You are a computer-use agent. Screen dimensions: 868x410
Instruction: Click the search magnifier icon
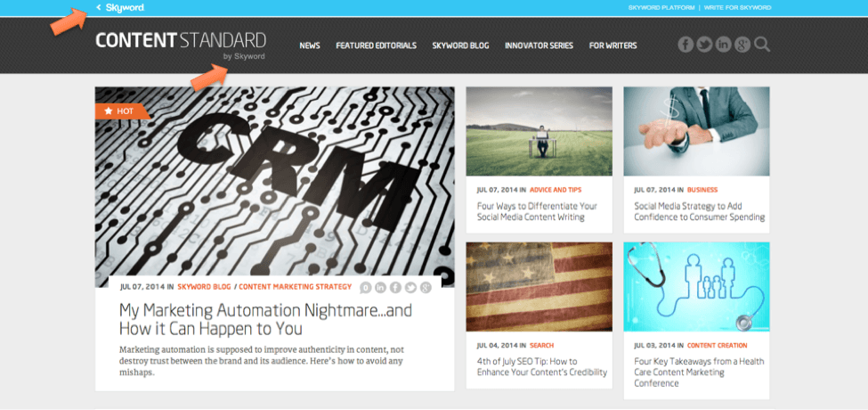pos(762,45)
